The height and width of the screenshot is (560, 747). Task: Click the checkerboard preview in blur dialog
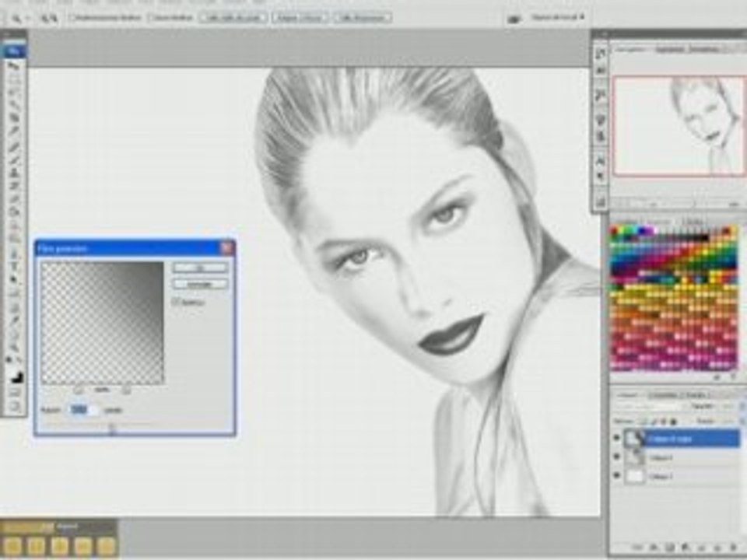click(x=102, y=323)
